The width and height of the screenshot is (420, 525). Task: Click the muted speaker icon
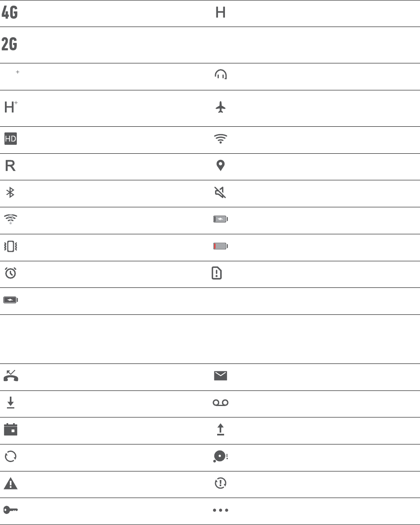click(220, 192)
